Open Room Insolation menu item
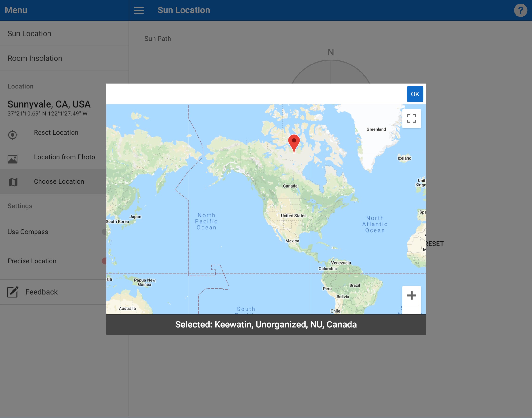Screen dimensions: 532x418 coord(35,58)
